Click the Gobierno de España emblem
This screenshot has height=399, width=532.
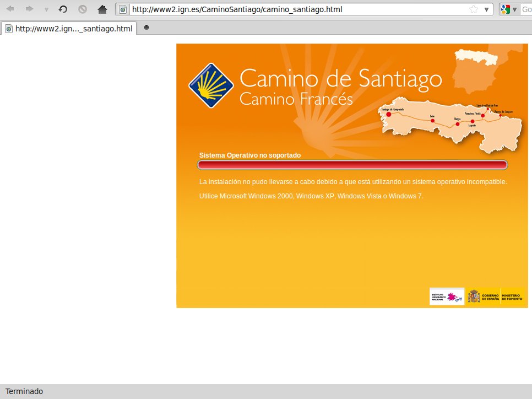click(x=474, y=297)
